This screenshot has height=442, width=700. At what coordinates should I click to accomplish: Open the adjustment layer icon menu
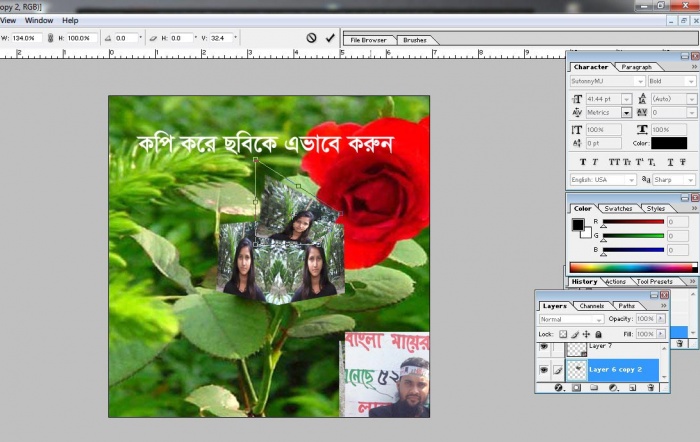pos(614,386)
